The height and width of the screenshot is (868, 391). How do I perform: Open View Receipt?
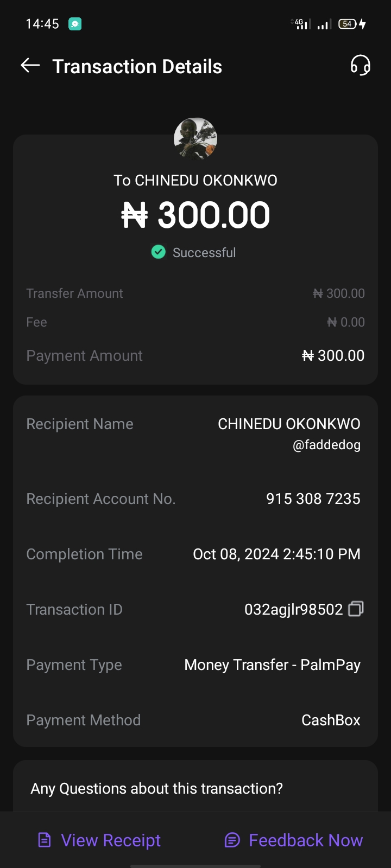coord(111,840)
